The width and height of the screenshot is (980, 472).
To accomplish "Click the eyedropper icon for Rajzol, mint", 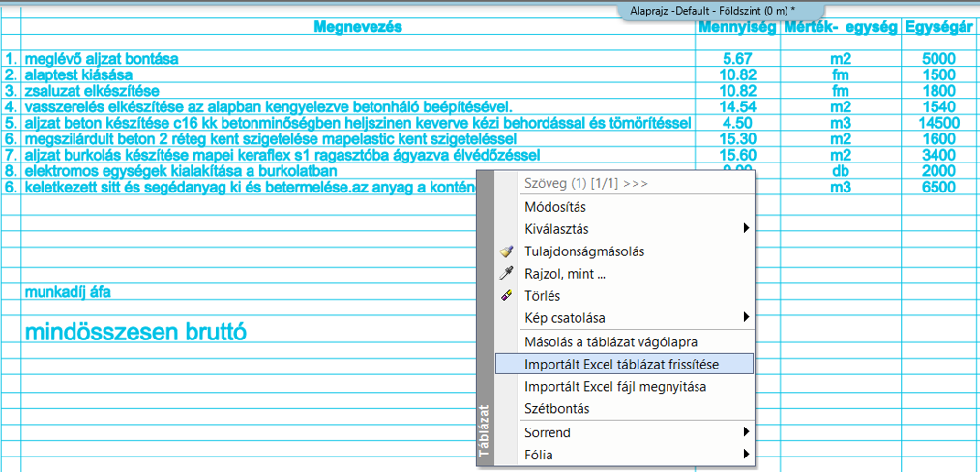I will [506, 274].
